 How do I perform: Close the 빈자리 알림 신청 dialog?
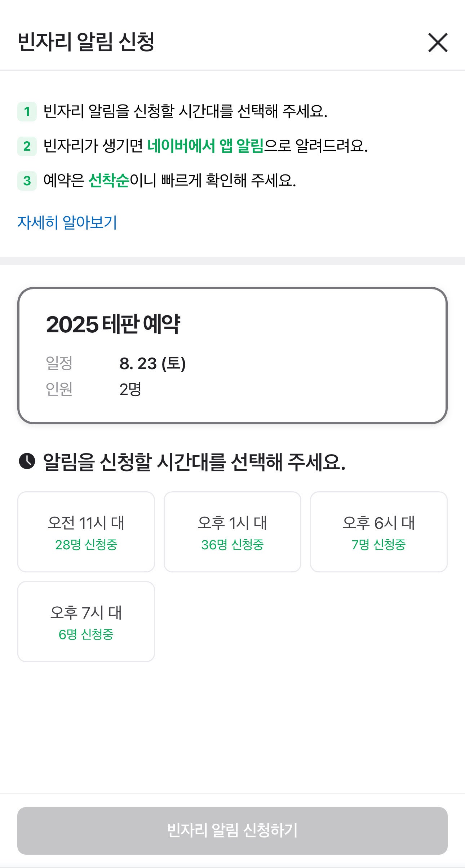438,43
